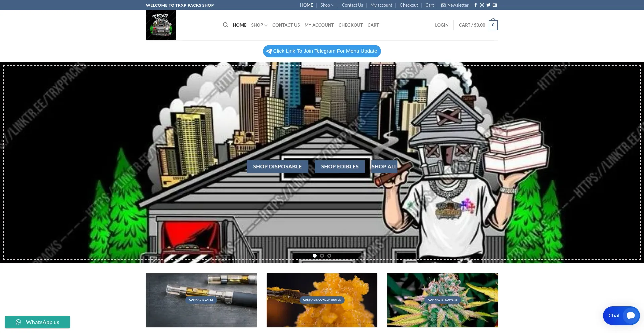Open the Facebook icon in top bar
The image size is (644, 333).
click(x=475, y=5)
